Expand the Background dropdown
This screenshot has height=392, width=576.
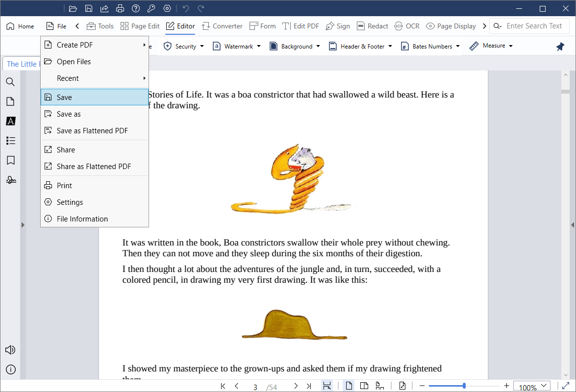(318, 47)
